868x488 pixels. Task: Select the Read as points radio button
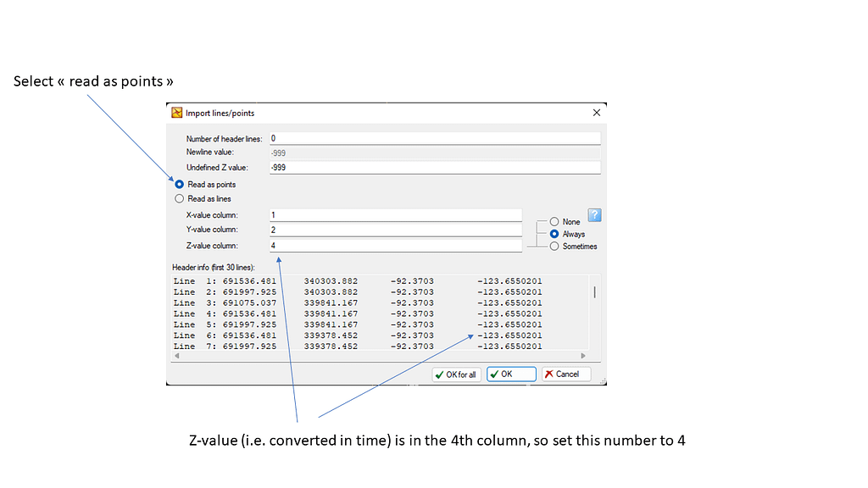click(179, 184)
